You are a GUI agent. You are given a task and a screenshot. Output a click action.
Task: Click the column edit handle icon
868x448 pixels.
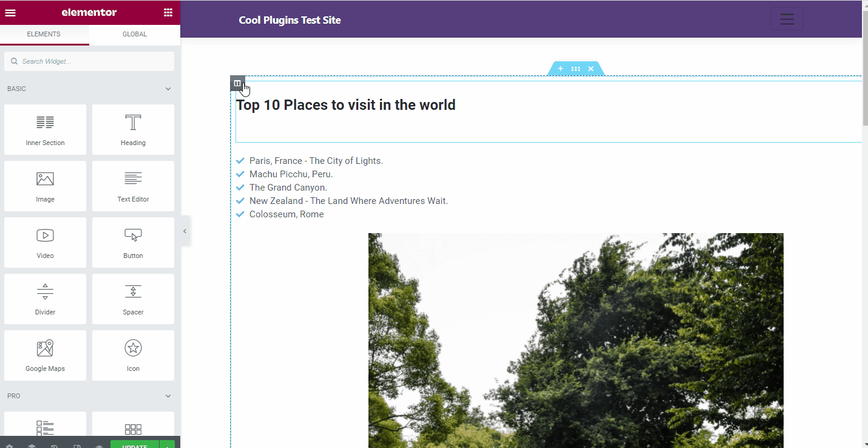(x=237, y=83)
